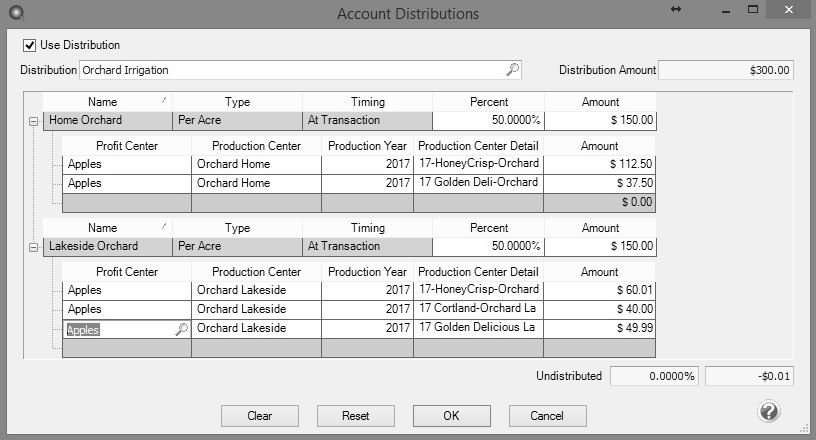The height and width of the screenshot is (440, 816).
Task: Click Profit Center header under Lakeside Orchard
Action: click(x=126, y=272)
